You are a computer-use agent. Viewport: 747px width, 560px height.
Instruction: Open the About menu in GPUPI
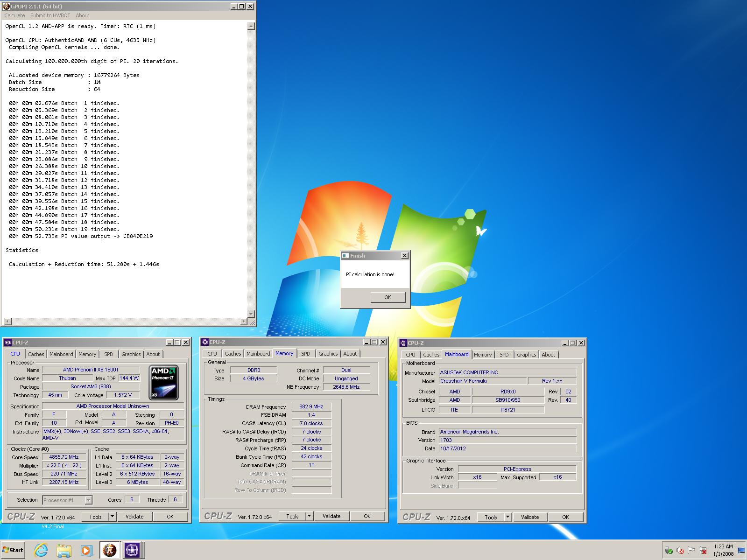82,15
